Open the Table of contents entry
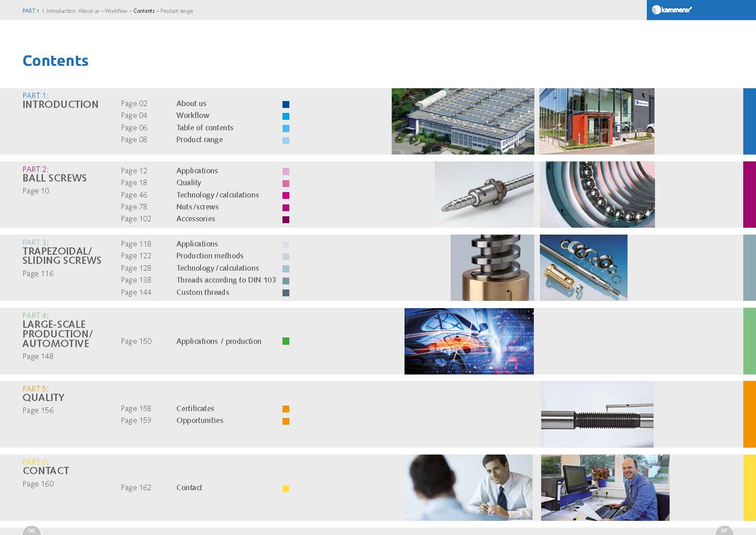The image size is (756, 535). coord(205,128)
